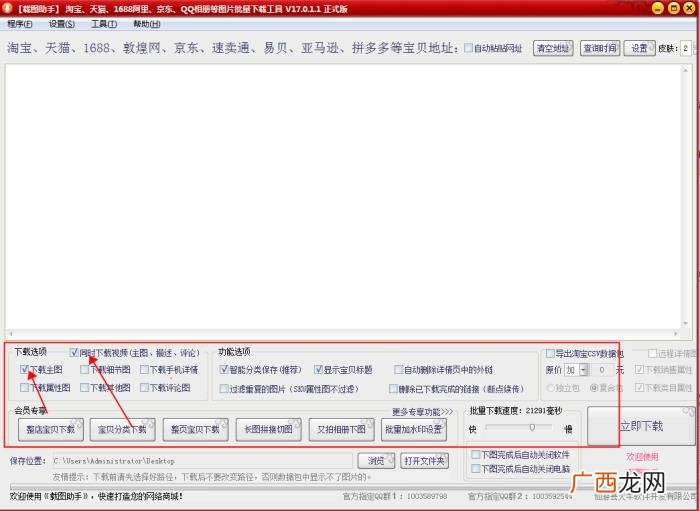The image size is (700, 511).
Task: Enable the 下载评论图 checkbox
Action: (144, 387)
